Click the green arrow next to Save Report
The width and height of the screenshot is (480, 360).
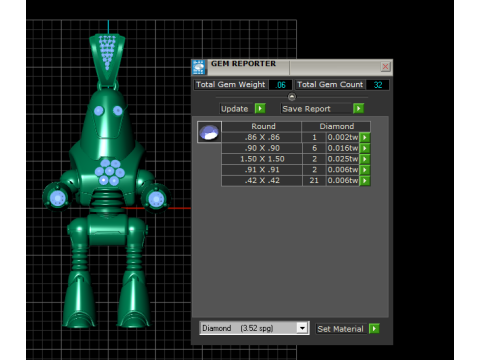[x=358, y=109]
